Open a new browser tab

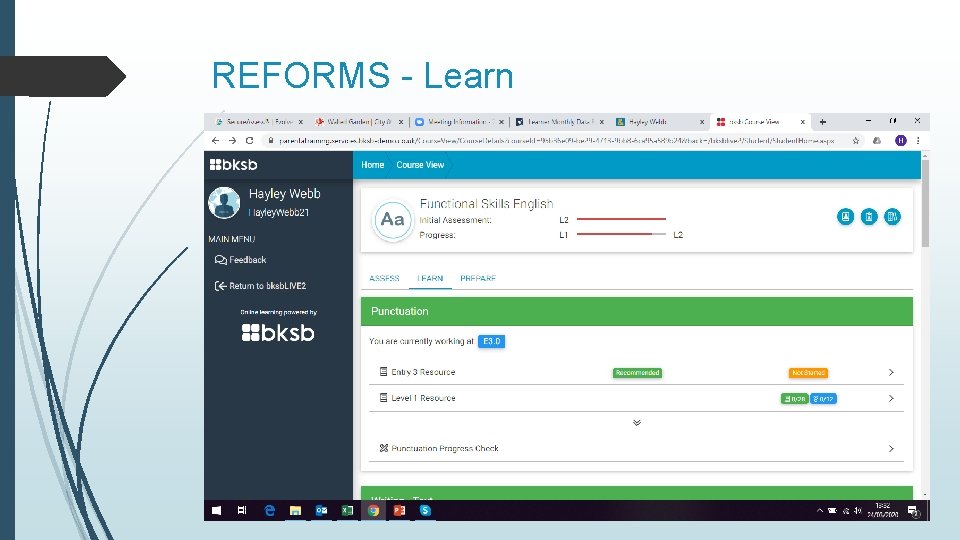(823, 122)
